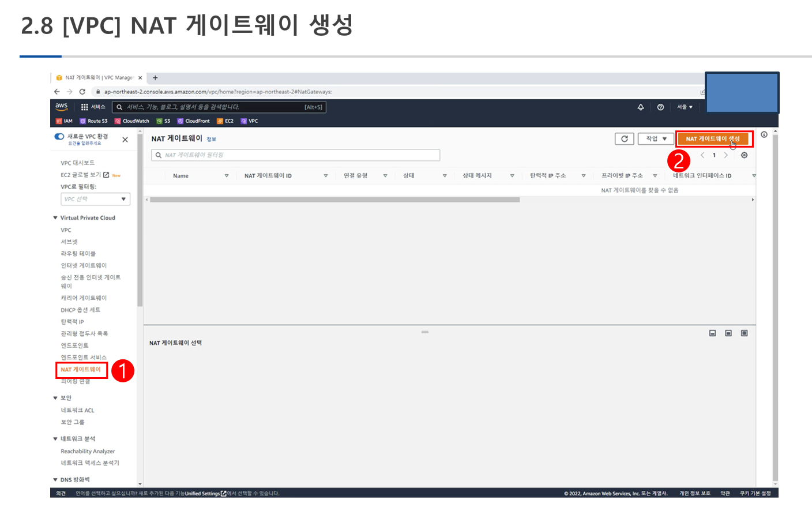
Task: Set split panel to medium size icon
Action: click(x=728, y=333)
